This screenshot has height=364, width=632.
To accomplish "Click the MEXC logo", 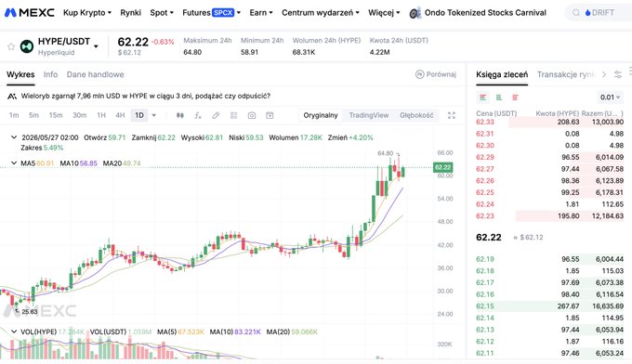I will tap(29, 12).
